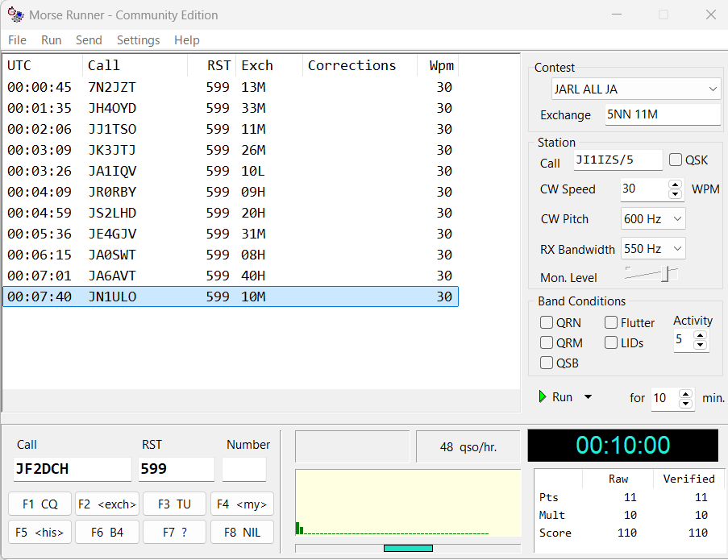Click the UTC column header
This screenshot has width=728, height=560.
click(43, 65)
